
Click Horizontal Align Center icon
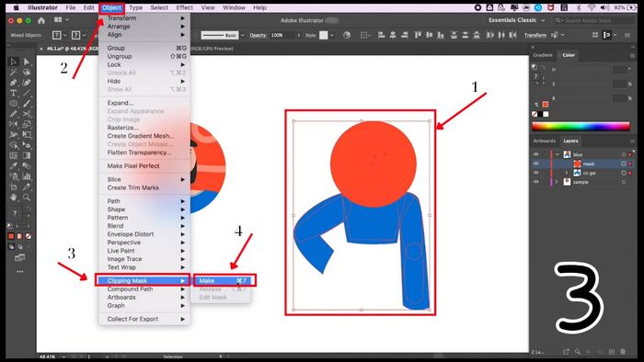(393, 35)
